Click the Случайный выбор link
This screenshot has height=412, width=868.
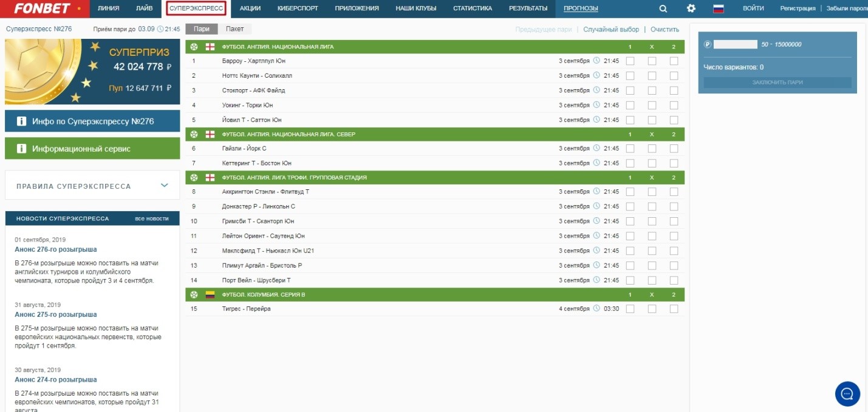click(611, 29)
